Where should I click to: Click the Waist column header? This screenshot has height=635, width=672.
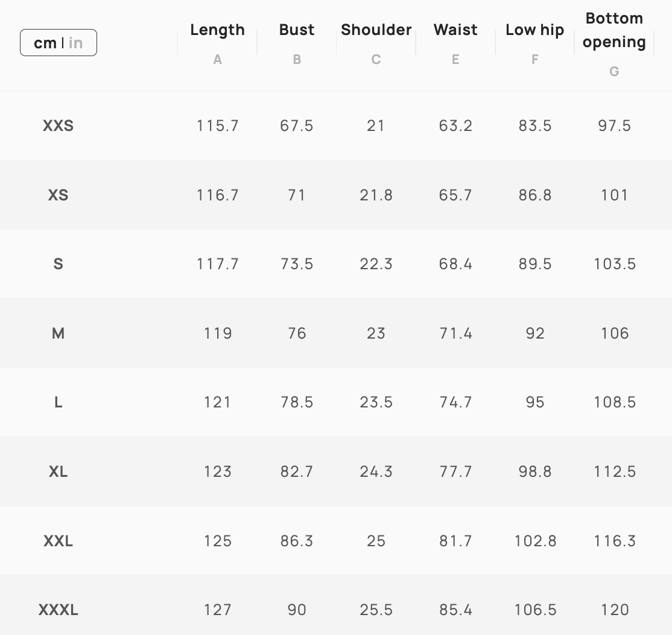(455, 30)
